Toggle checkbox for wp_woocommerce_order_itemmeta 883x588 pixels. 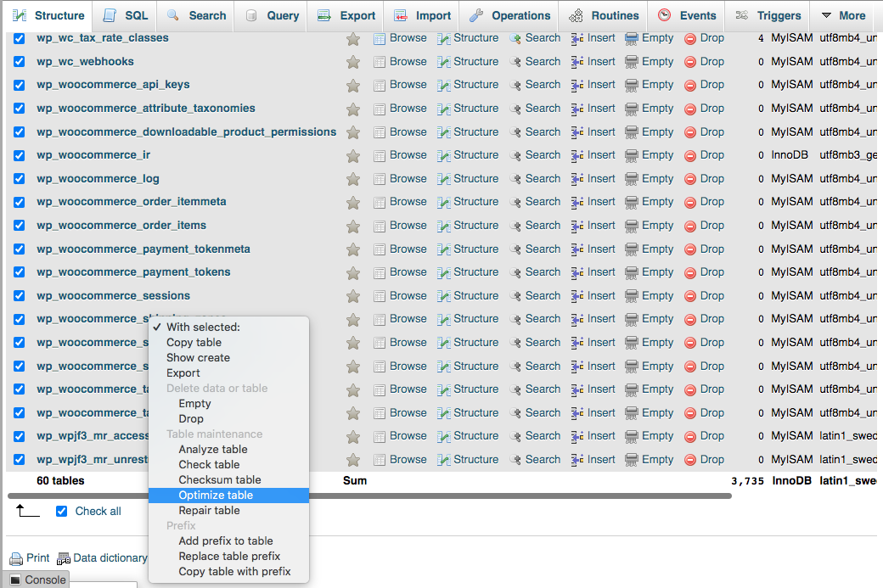click(20, 202)
